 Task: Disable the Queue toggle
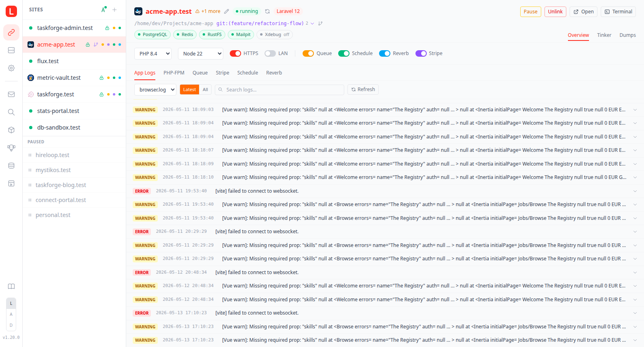[308, 53]
